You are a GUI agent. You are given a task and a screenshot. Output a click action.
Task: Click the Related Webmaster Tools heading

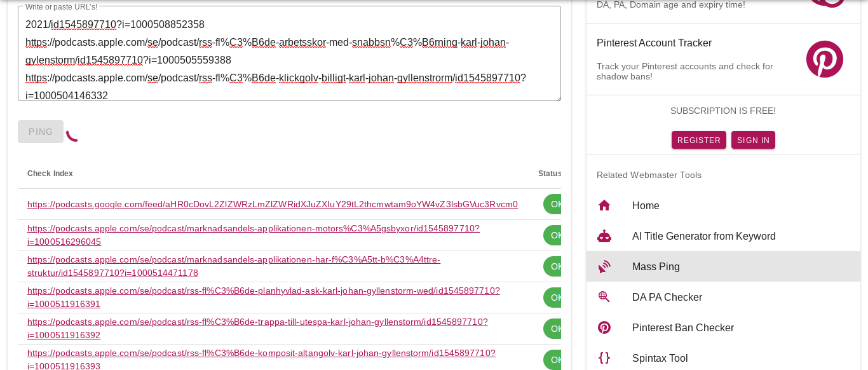point(649,175)
